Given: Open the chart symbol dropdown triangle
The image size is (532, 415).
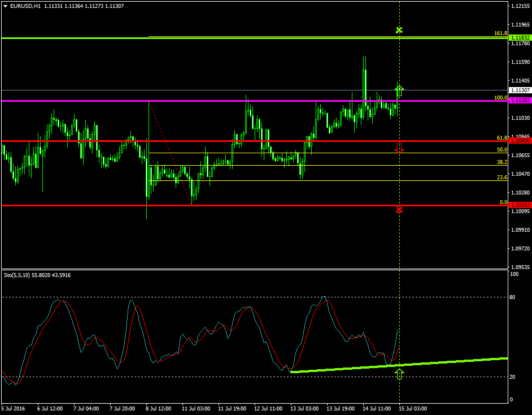Looking at the screenshot, I should [6, 4].
